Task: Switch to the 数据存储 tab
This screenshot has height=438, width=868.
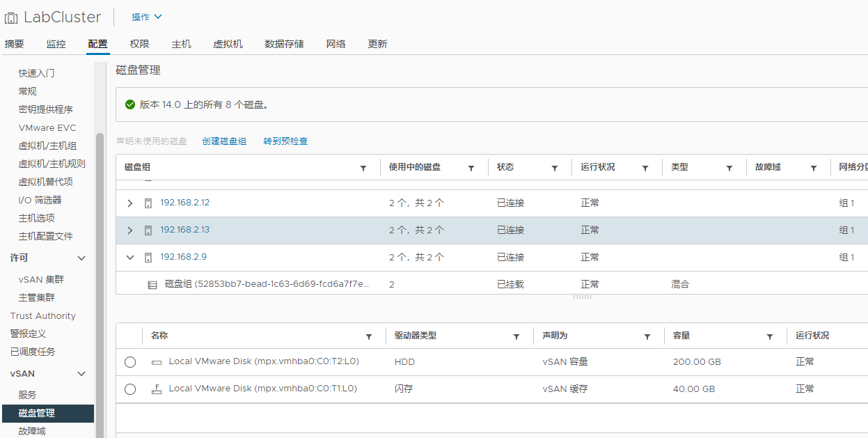Action: click(x=285, y=44)
